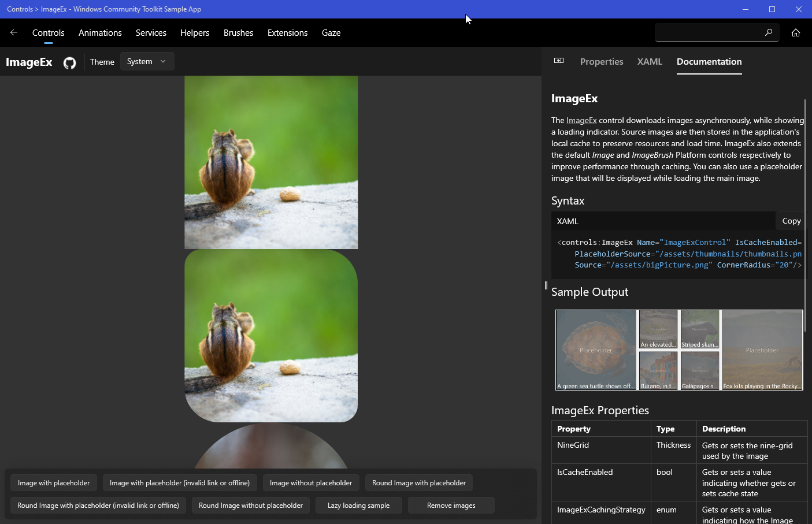Close the Sample App window
Viewport: 812px width, 524px height.
tap(799, 9)
